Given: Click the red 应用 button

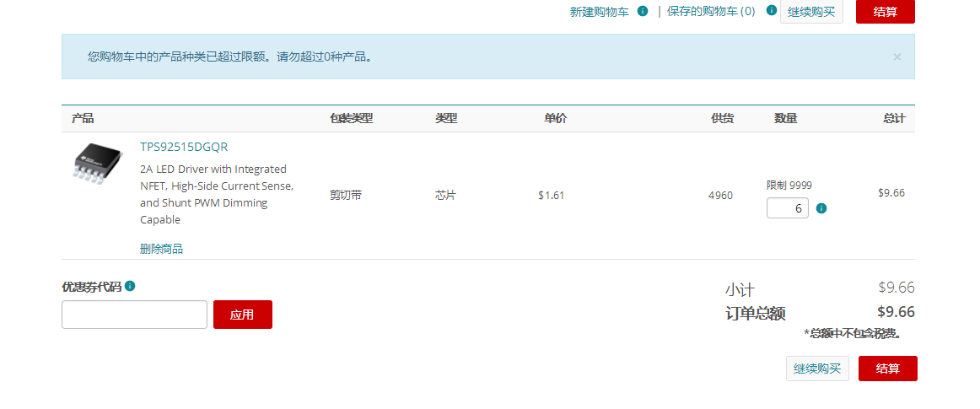Looking at the screenshot, I should tap(243, 315).
